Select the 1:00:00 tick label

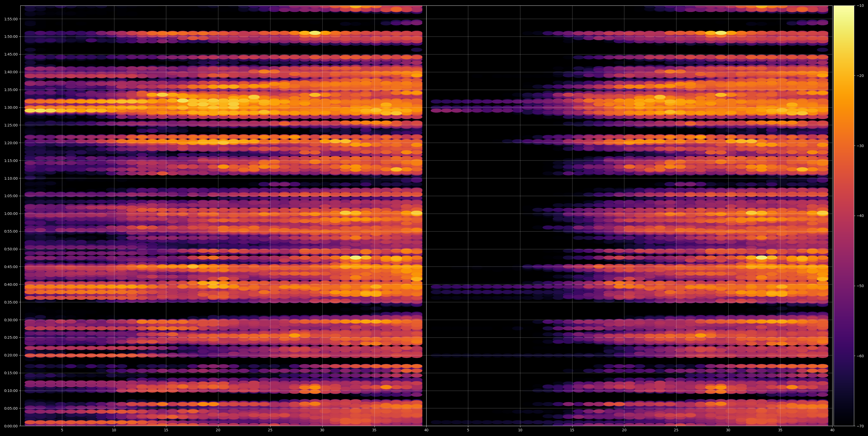click(x=11, y=214)
